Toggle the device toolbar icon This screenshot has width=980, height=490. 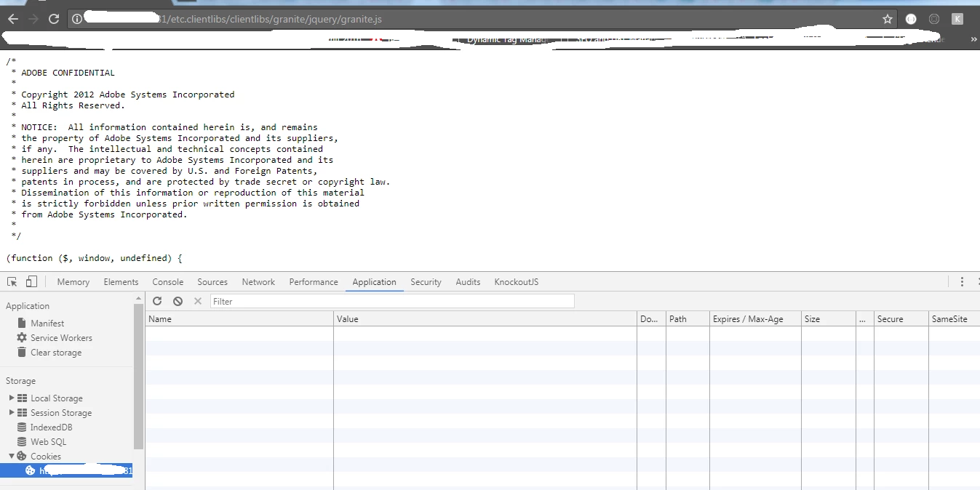click(31, 281)
